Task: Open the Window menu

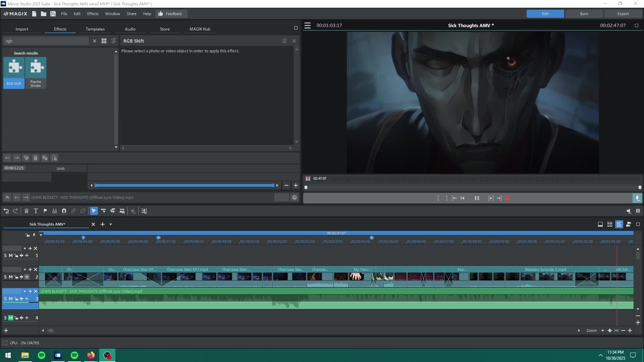Action: pyautogui.click(x=113, y=14)
